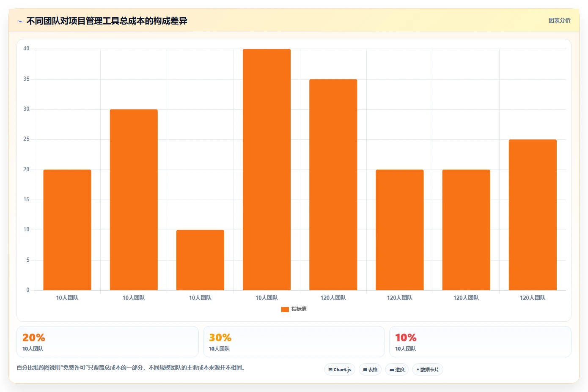Select the Chart.js chip

tap(340, 370)
